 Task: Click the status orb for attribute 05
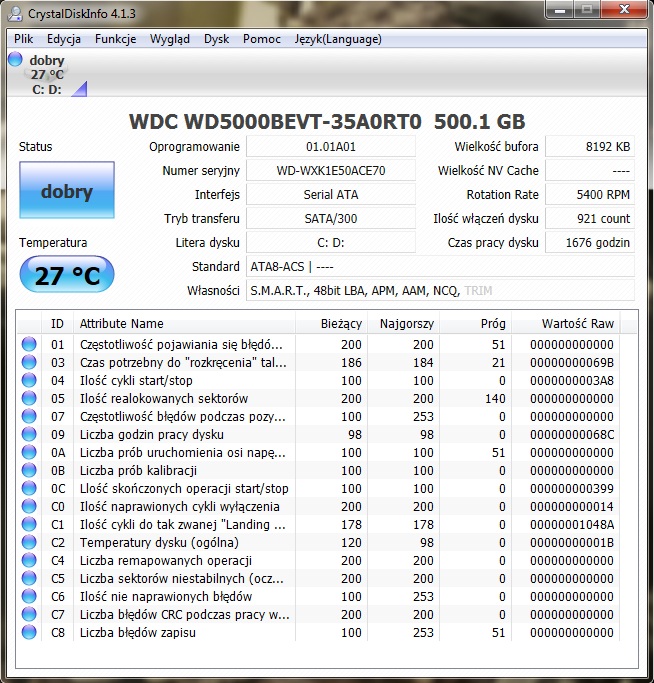coord(29,398)
